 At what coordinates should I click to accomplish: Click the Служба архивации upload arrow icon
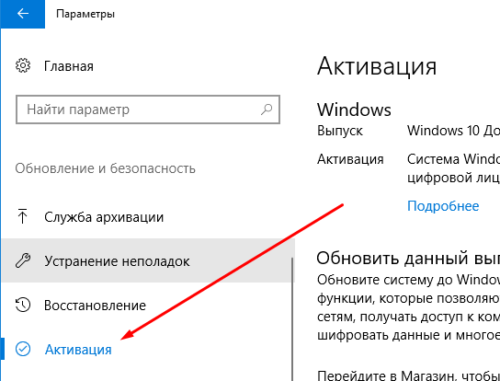pos(23,216)
